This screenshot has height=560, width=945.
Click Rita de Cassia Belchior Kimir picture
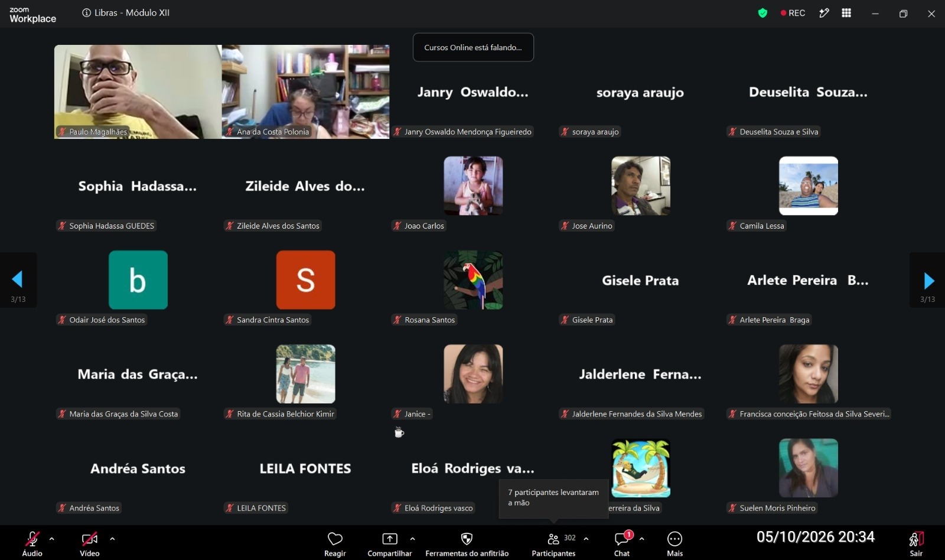[305, 374]
